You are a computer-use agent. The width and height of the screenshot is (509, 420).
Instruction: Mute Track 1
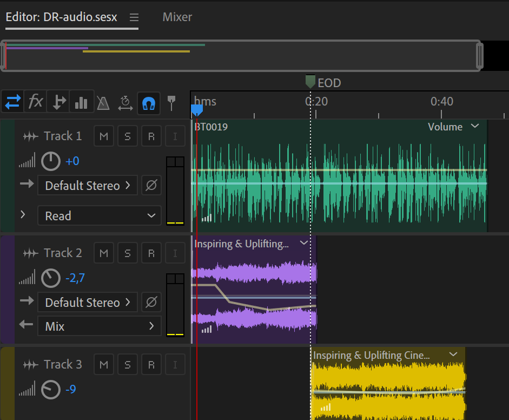pos(104,136)
